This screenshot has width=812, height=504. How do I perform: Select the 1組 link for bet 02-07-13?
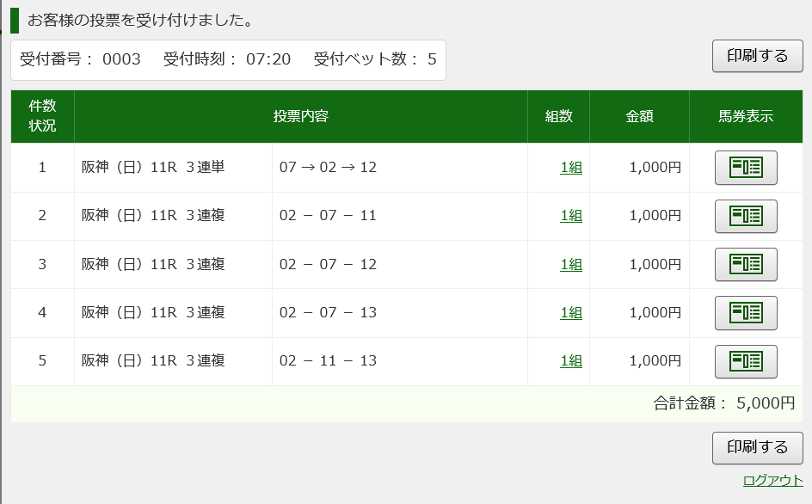pyautogui.click(x=571, y=313)
